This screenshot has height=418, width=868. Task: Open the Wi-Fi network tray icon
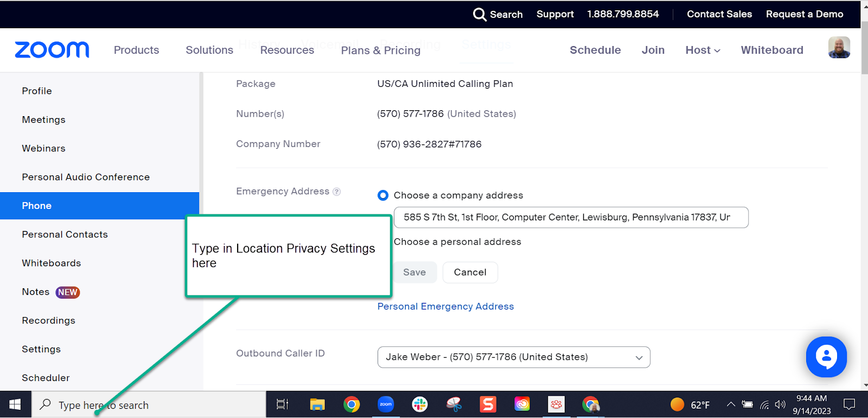coord(764,404)
